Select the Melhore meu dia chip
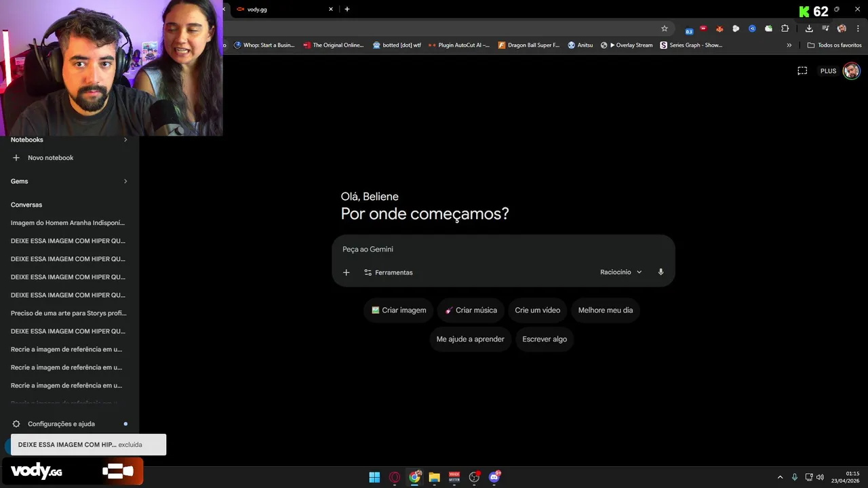Viewport: 868px width, 488px height. [x=605, y=310]
